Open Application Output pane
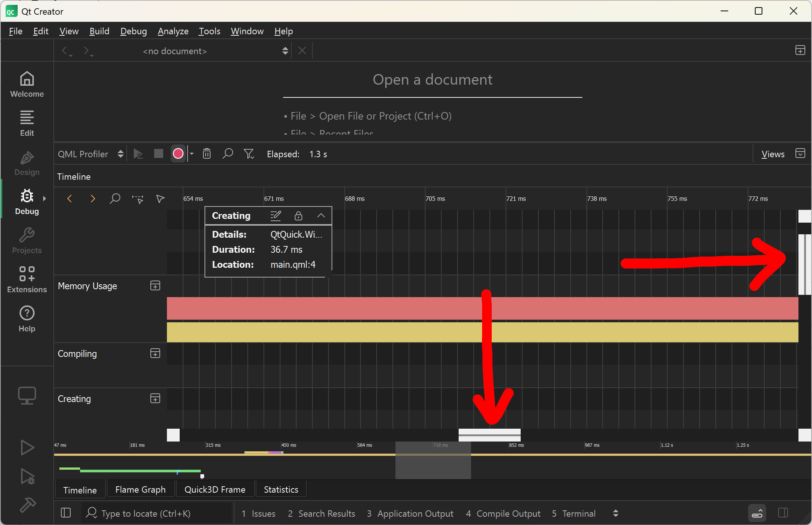 pos(410,513)
